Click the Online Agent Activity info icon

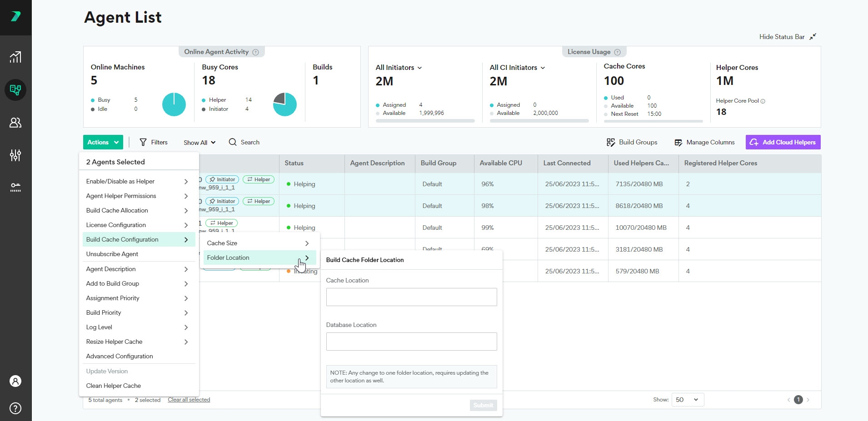(x=255, y=52)
